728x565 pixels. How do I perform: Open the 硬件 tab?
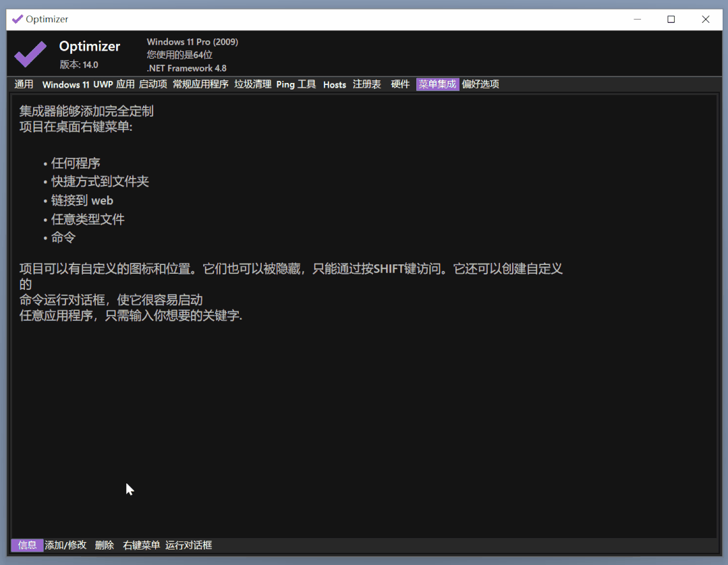(400, 84)
